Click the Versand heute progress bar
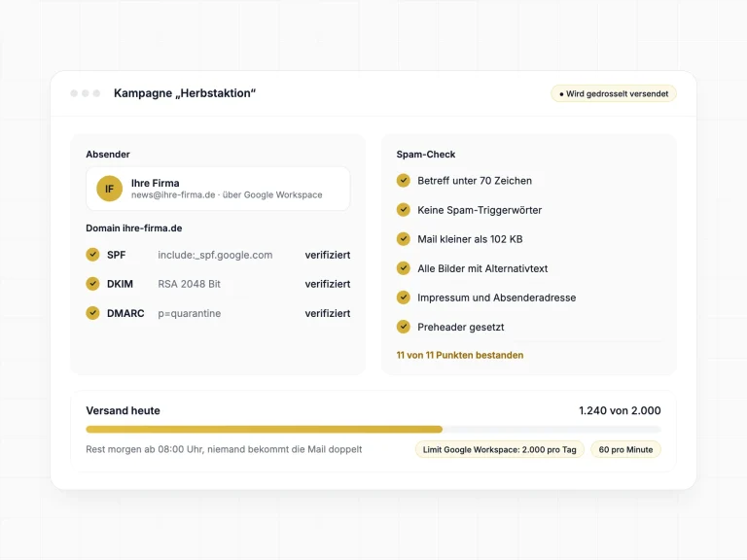Viewport: 747px width, 560px height. pos(373,430)
